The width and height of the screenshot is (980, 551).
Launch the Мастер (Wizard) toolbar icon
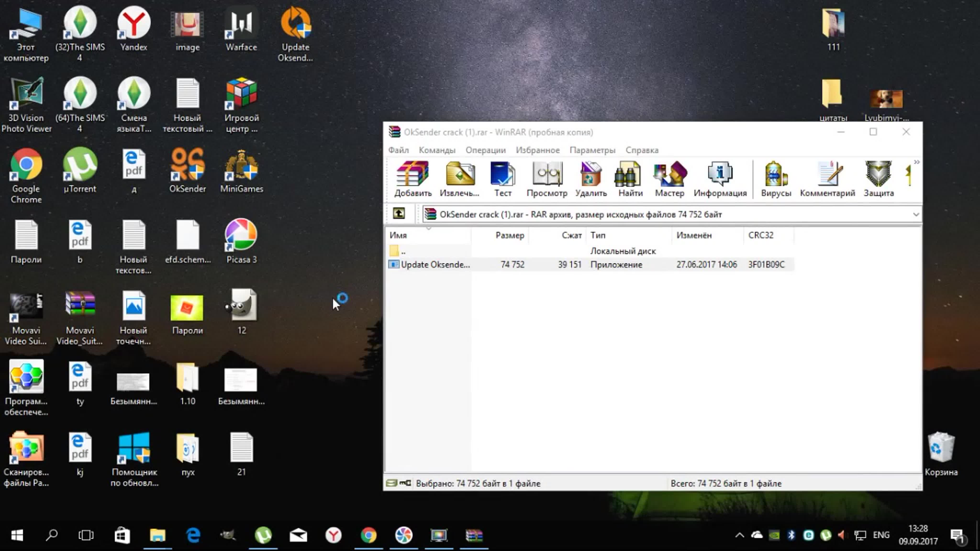pyautogui.click(x=670, y=179)
